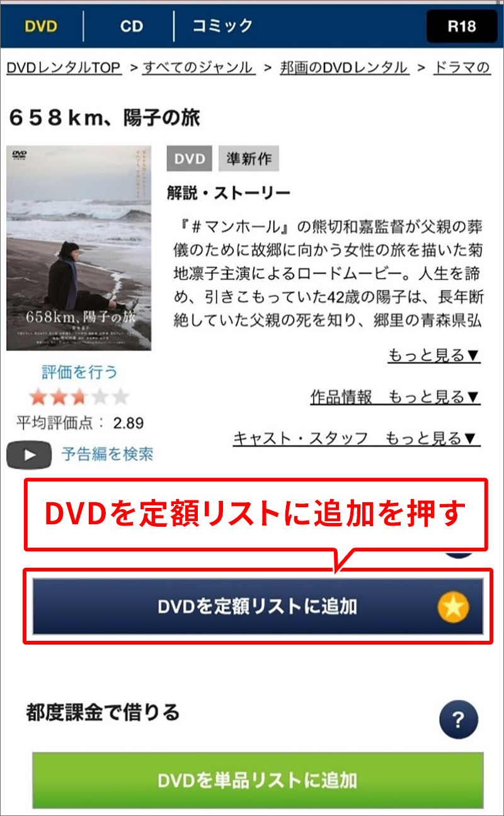Expand the story もっと見る▼ link
The height and width of the screenshot is (816, 504).
[434, 356]
